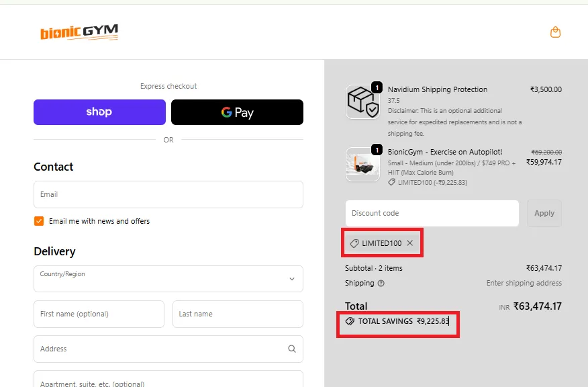Image resolution: width=588 pixels, height=387 pixels.
Task: Select the First name (optional) field
Action: click(x=99, y=314)
